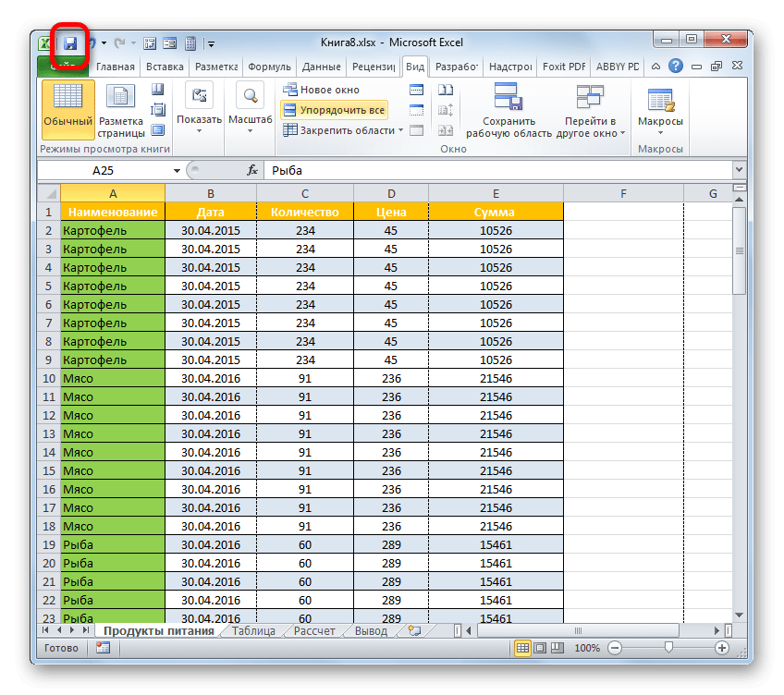Viewport: 784px width, 695px height.
Task: Click the horizontal scrollbar right arrow
Action: 717,631
